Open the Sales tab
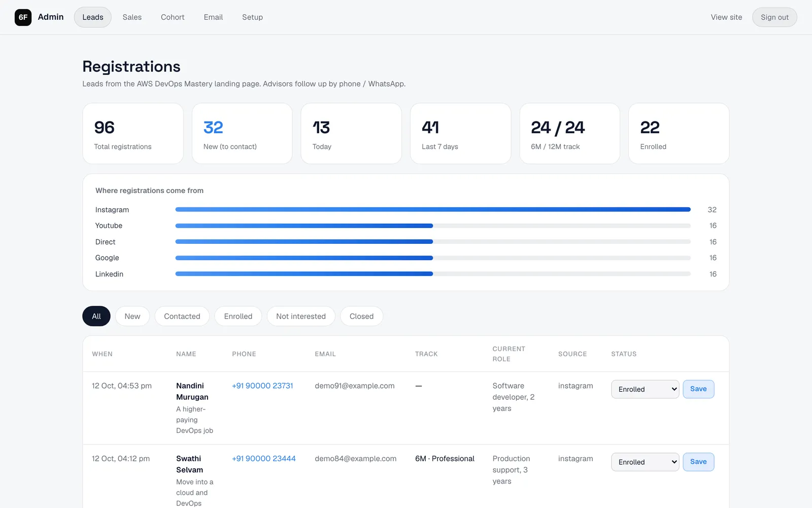 (x=132, y=17)
